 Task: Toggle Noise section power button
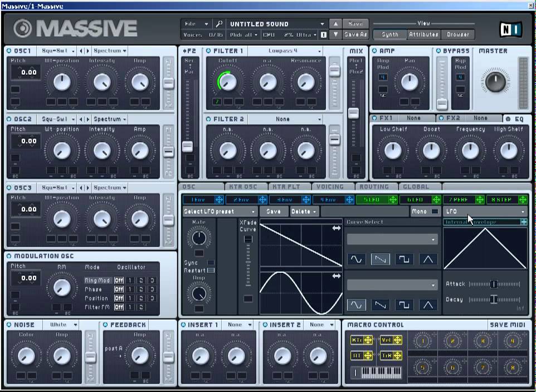click(x=9, y=325)
